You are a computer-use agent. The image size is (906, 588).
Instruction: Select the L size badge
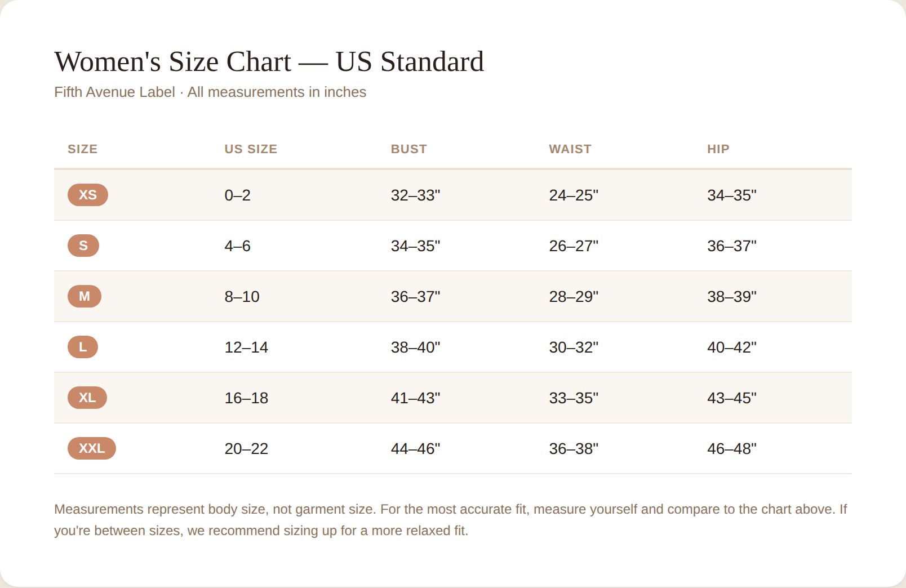pos(83,347)
